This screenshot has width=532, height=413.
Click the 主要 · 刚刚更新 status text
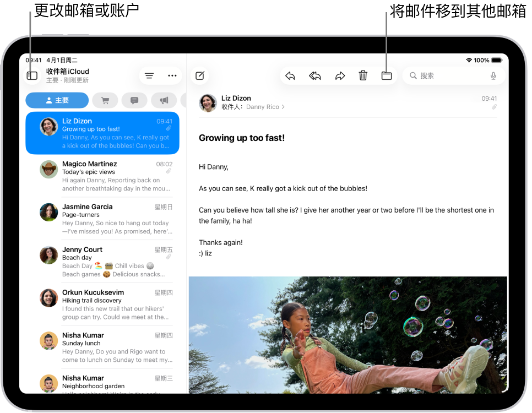(67, 80)
